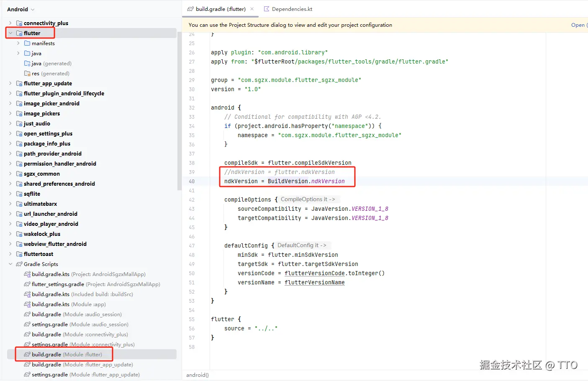Expand the image_picker_android module
Screen dimensions: 588x381
click(10, 103)
